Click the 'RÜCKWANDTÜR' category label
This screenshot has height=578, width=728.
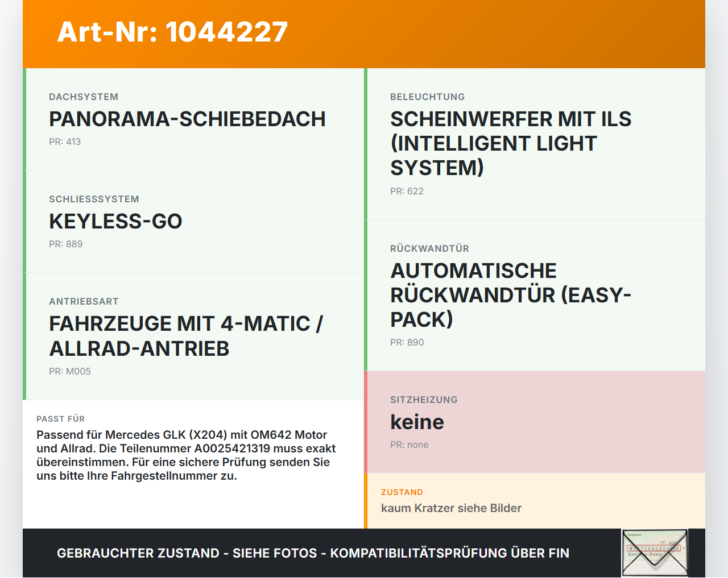[429, 248]
